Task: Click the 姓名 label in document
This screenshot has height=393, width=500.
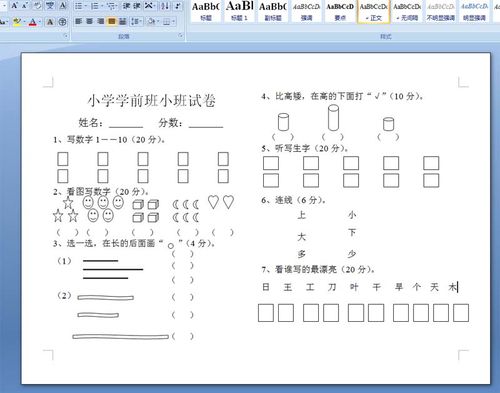Action: click(x=90, y=123)
